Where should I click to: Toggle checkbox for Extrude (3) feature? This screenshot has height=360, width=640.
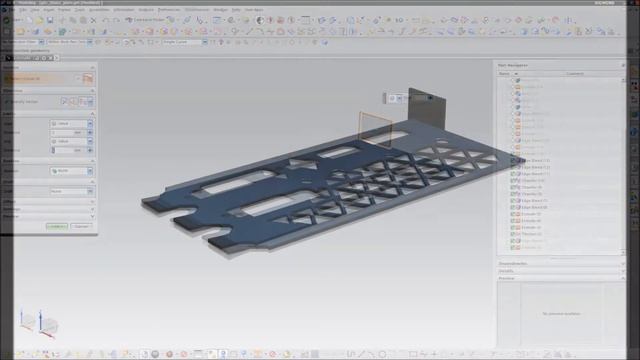[x=513, y=227]
